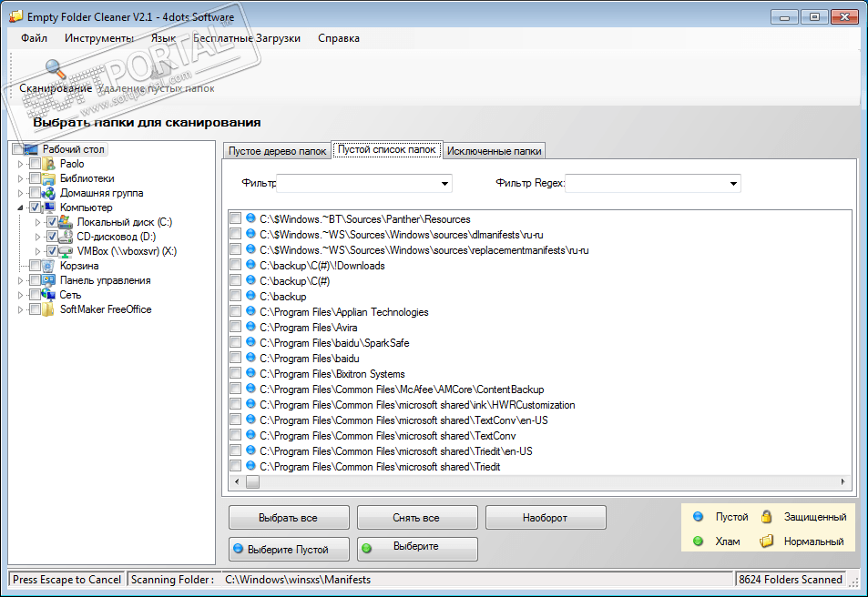This screenshot has width=868, height=597.
Task: Click the CD-дисковод (D:) drive icon
Action: pos(66,237)
